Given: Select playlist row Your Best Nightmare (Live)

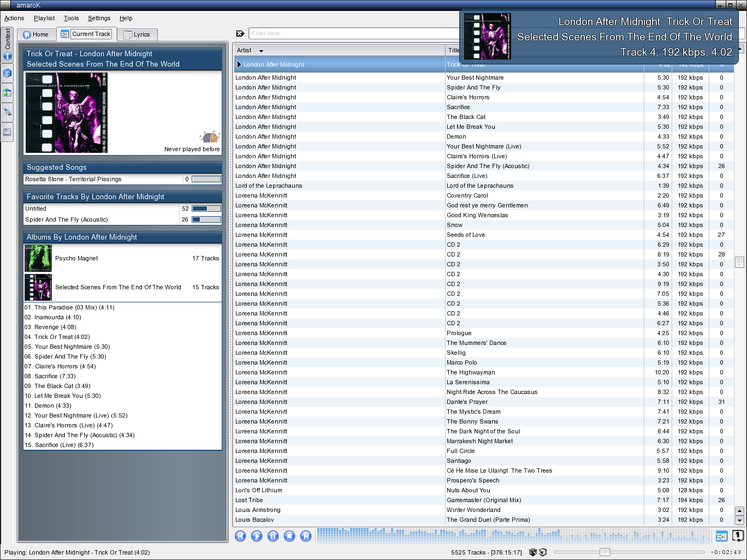Looking at the screenshot, I should click(484, 146).
